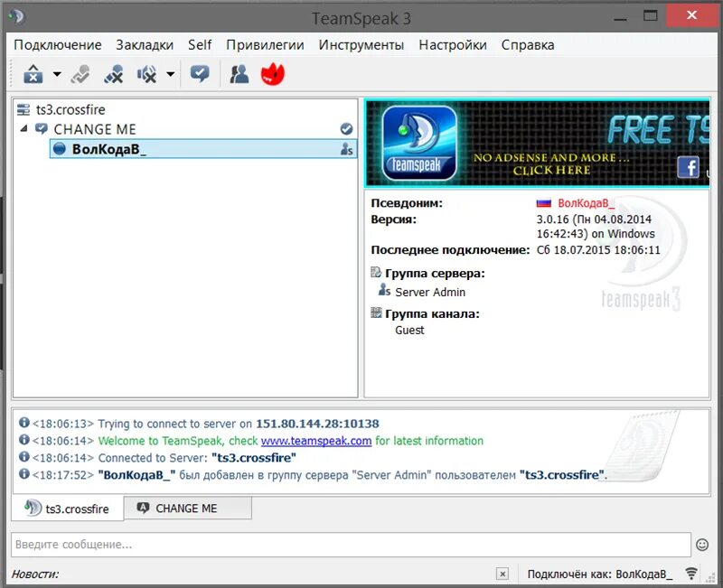The height and width of the screenshot is (588, 723).
Task: Click the chat bubble subscribe toolbar icon
Action: coord(200,74)
